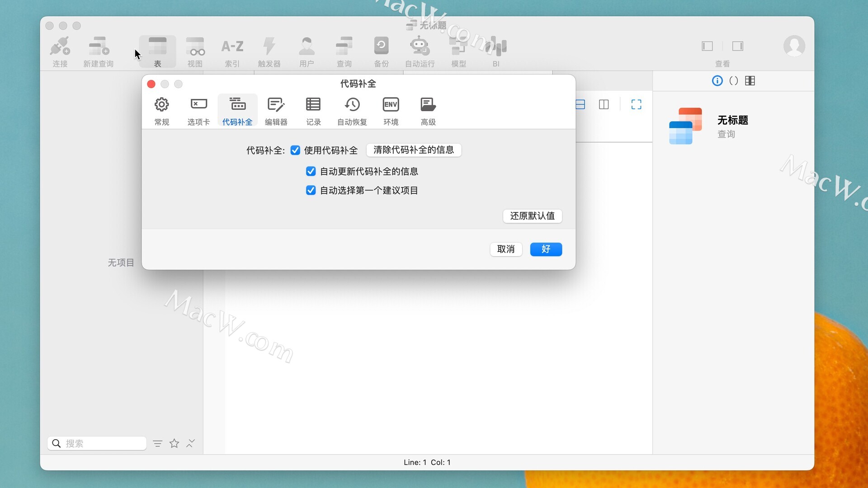Open the 视图 (View) toolbar icon
Image resolution: width=868 pixels, height=488 pixels.
[195, 52]
